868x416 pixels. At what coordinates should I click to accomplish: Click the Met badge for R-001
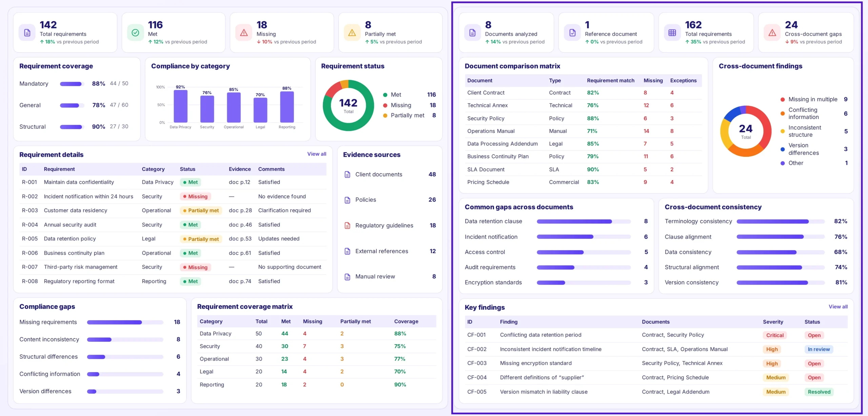click(191, 182)
